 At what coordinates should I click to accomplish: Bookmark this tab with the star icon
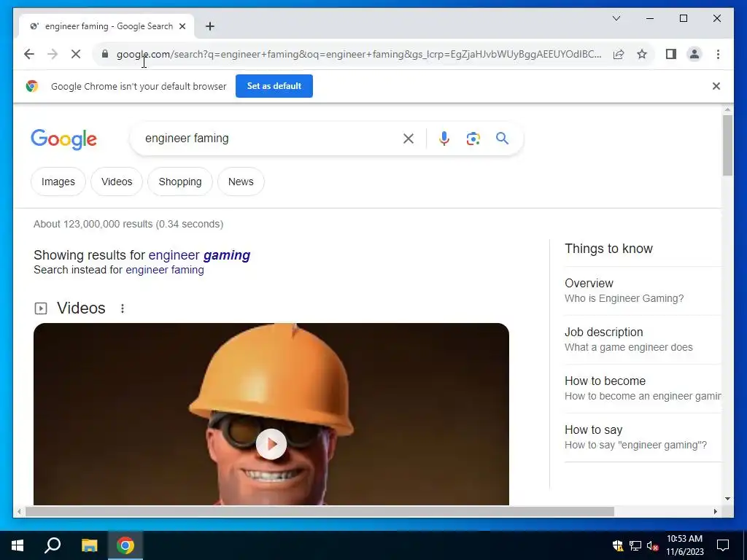coord(642,54)
